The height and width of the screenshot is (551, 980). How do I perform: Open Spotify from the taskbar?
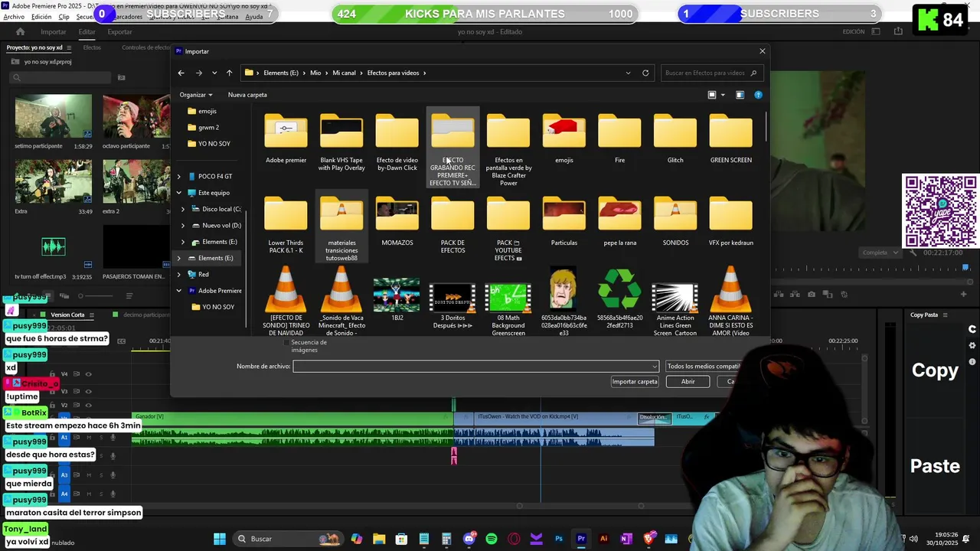pyautogui.click(x=492, y=539)
